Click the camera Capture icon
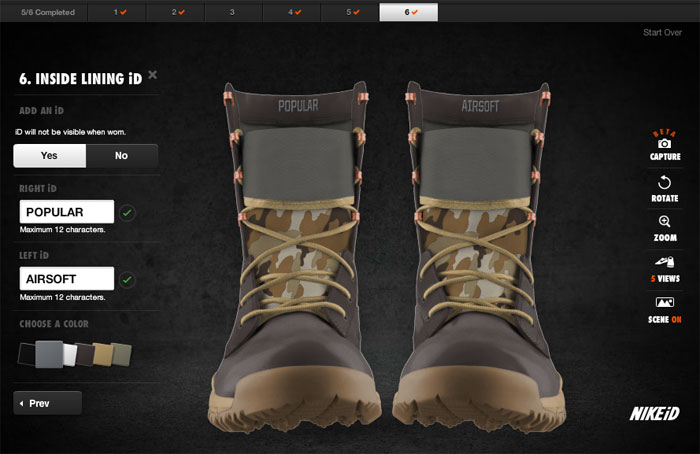Viewport: 700px width, 454px height. click(665, 144)
